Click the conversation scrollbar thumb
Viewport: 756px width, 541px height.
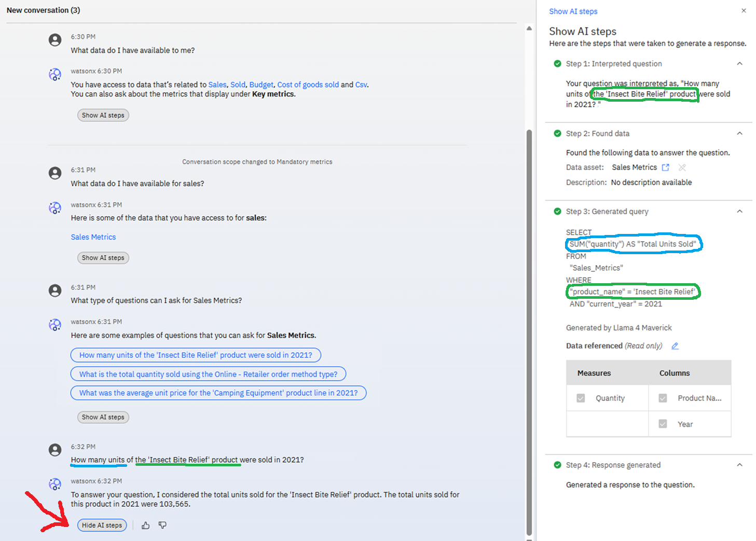click(529, 332)
